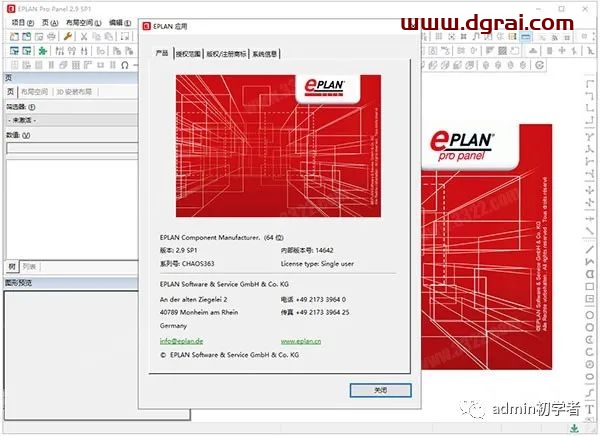Select the 3D 安装布局 navigator tab
The height and width of the screenshot is (436, 600).
click(74, 91)
